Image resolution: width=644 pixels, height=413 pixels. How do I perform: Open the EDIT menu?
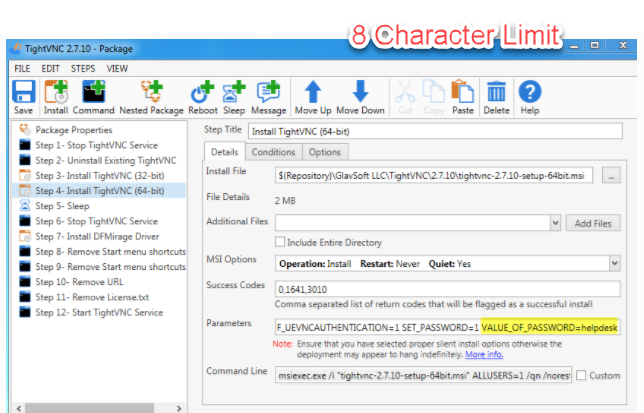point(51,69)
